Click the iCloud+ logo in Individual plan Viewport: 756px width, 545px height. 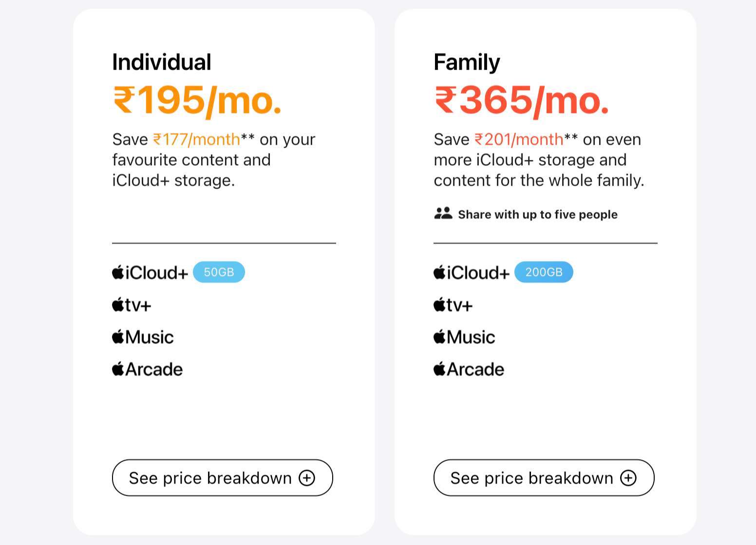point(150,272)
